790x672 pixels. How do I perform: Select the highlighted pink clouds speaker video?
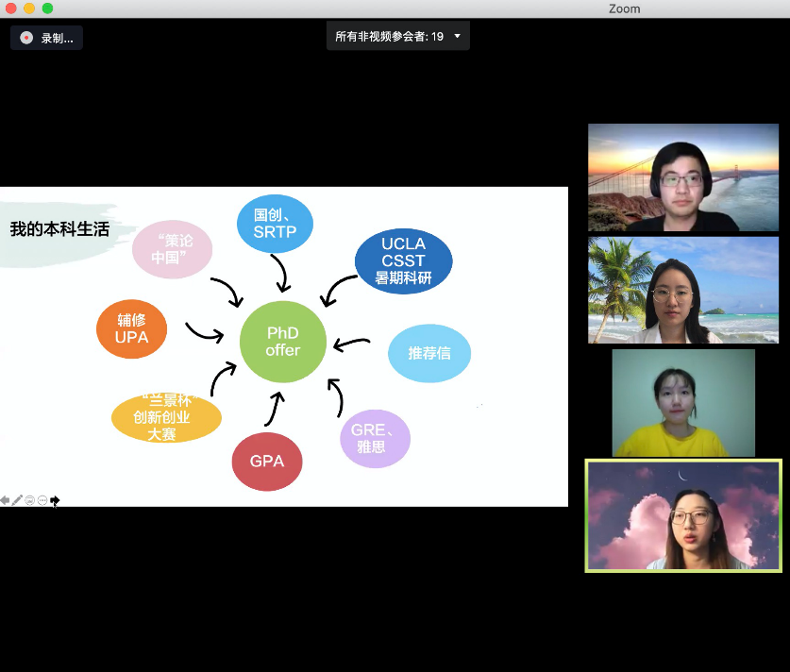682,515
